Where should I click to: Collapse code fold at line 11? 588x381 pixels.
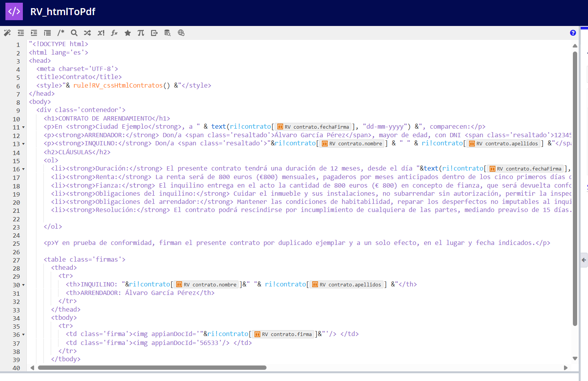[x=23, y=128]
